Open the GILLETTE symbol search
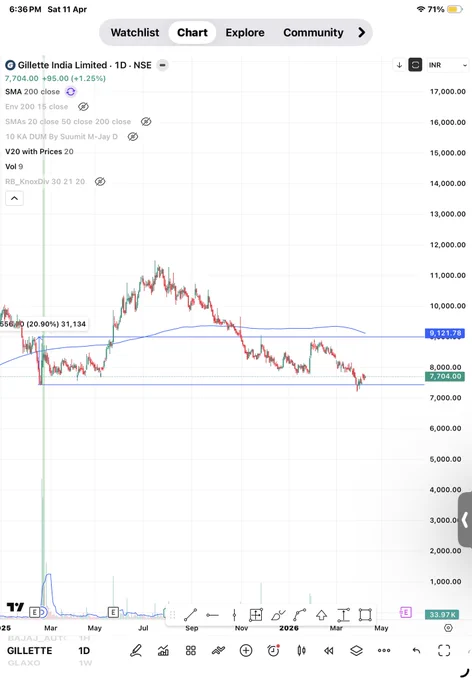This screenshot has width=472, height=680. (x=30, y=651)
